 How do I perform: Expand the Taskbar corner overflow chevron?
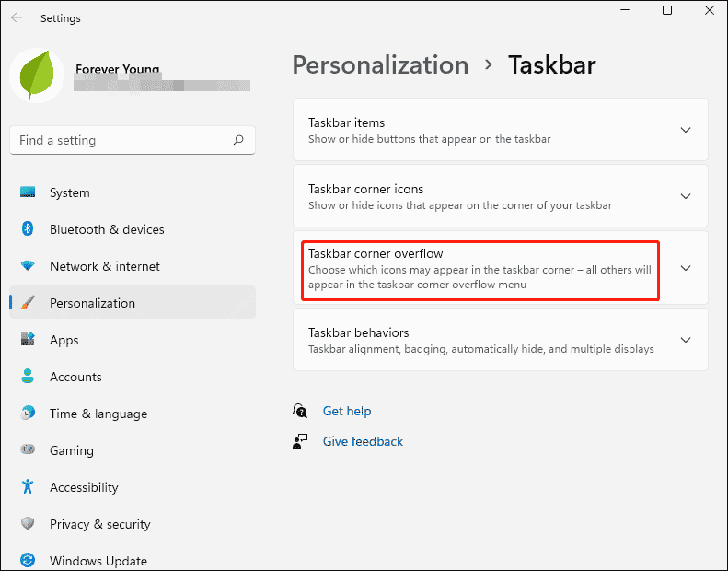click(x=686, y=268)
